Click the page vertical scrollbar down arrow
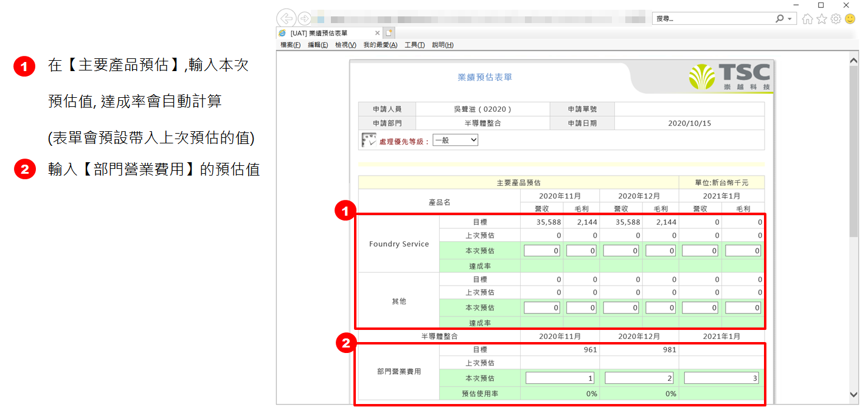Viewport: 868px width, 418px height. pos(854,395)
